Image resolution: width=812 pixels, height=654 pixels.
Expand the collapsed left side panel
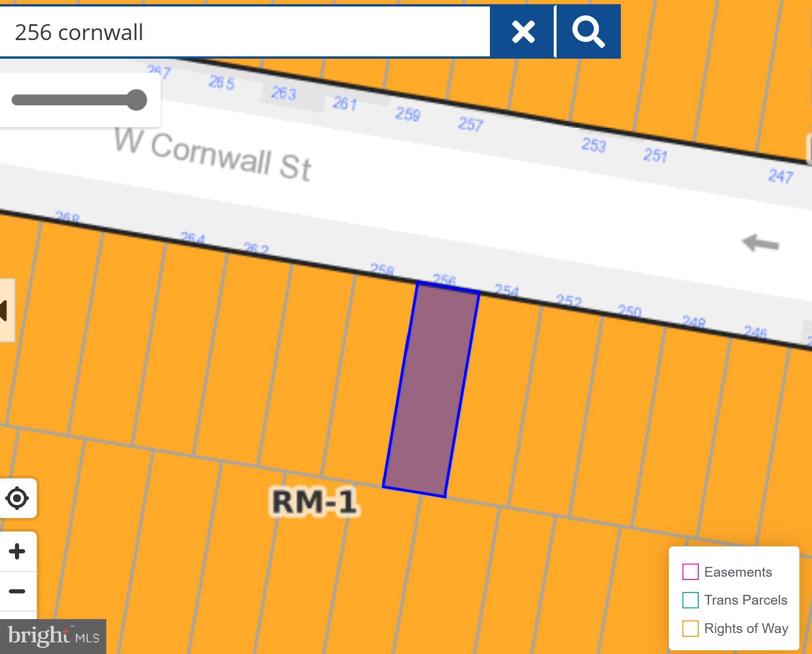coord(6,310)
